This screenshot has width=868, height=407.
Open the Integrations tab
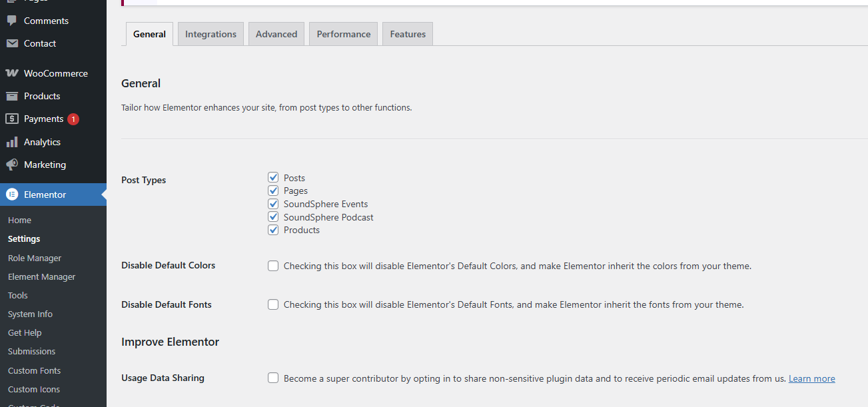[211, 34]
